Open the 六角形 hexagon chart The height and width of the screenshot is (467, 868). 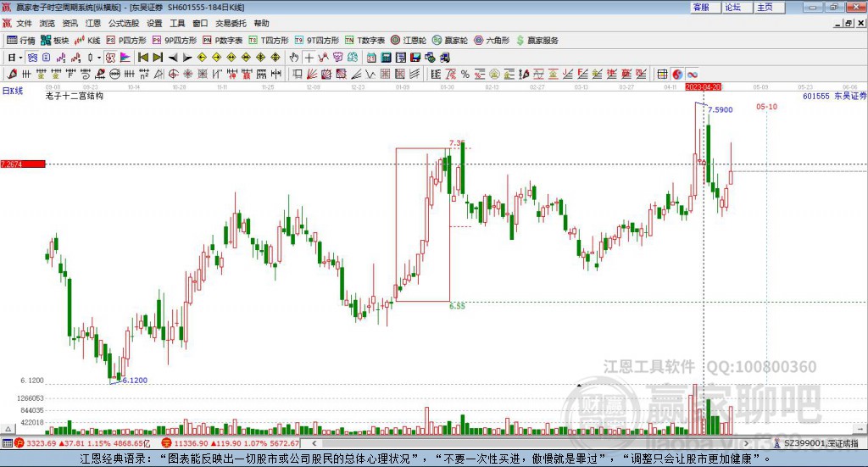click(x=492, y=41)
